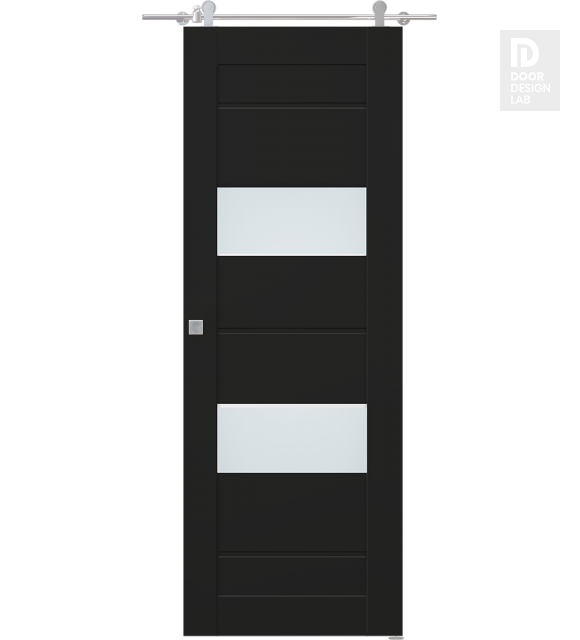
Task: Click the panel directly below lower glass
Action: coord(291,513)
